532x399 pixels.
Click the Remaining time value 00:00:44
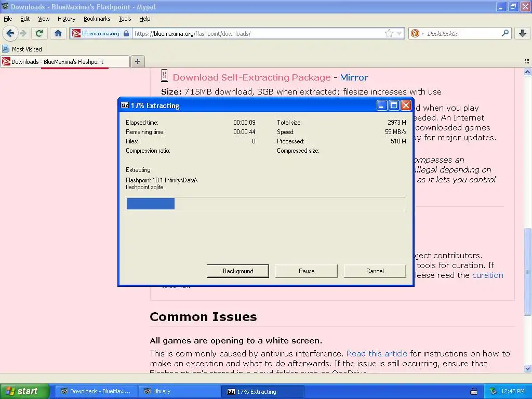(244, 131)
